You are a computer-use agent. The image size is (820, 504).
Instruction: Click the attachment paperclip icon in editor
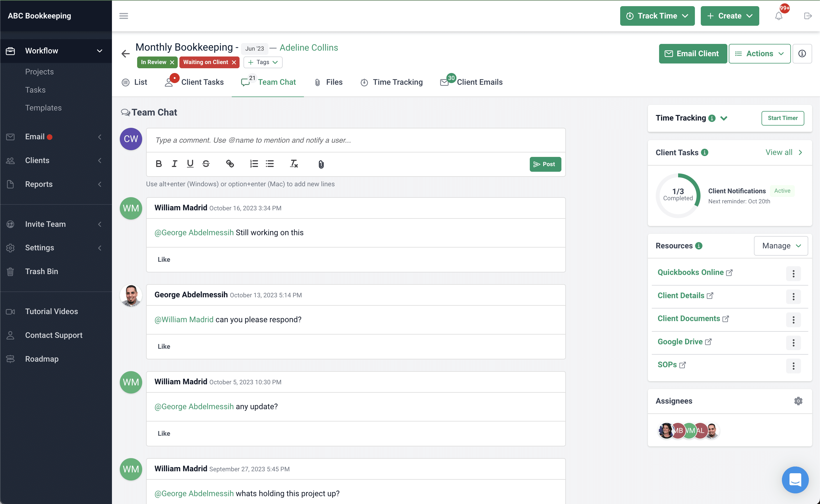click(321, 164)
